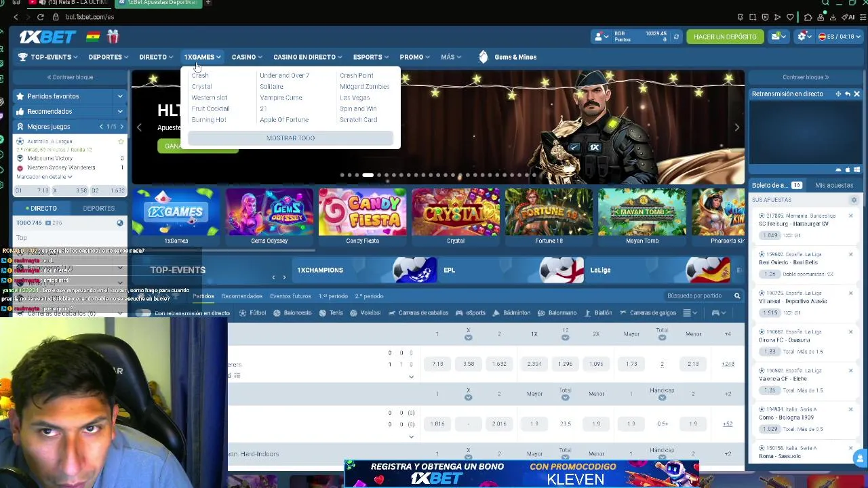Open the MÁS menu
This screenshot has height=488, width=868.
tap(451, 57)
